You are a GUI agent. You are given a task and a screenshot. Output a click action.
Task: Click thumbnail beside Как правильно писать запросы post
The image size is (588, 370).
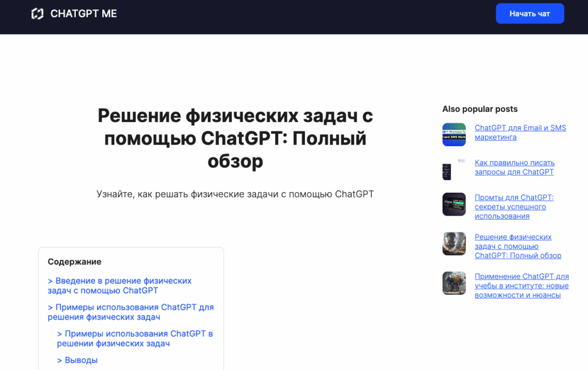click(454, 169)
